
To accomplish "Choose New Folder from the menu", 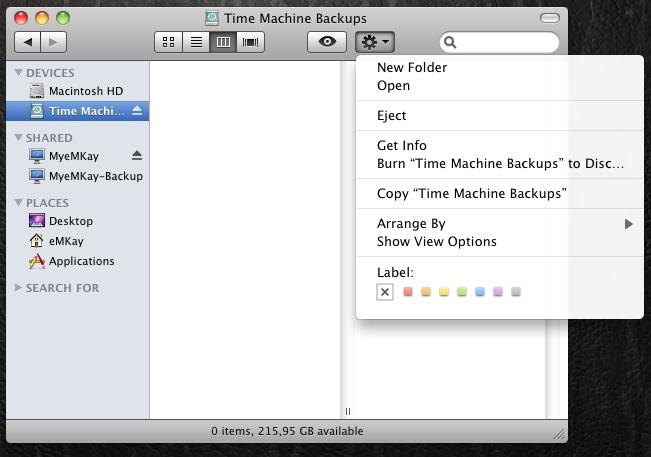I will click(x=500, y=67).
